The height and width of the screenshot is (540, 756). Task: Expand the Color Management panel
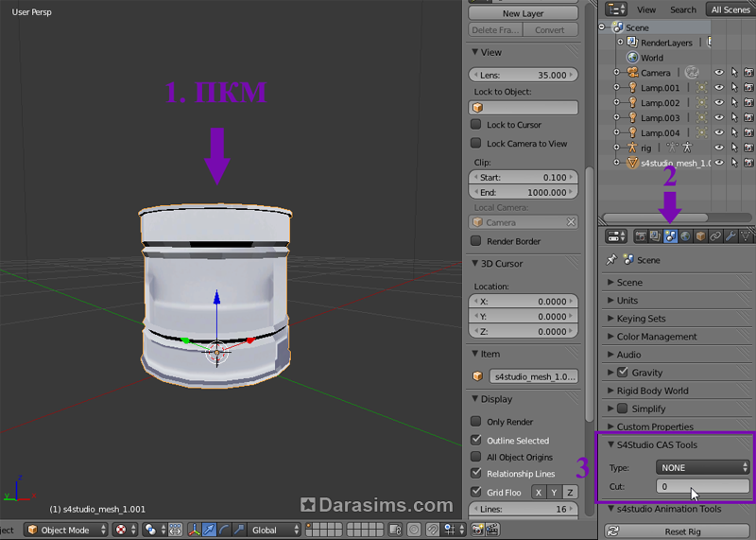click(x=657, y=337)
